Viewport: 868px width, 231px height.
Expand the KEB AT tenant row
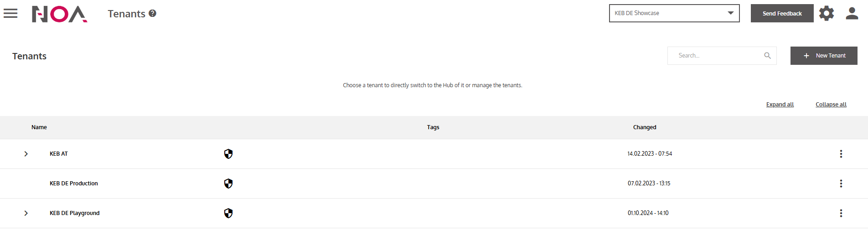(x=26, y=154)
